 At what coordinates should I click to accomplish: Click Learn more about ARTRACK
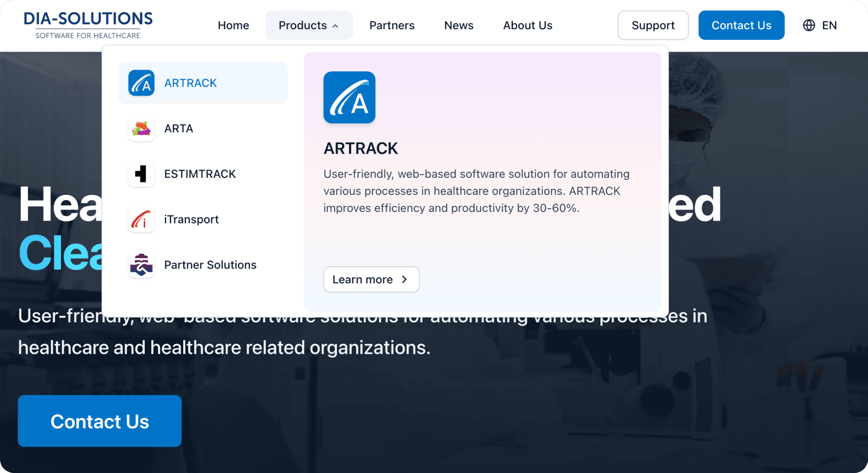pos(371,279)
